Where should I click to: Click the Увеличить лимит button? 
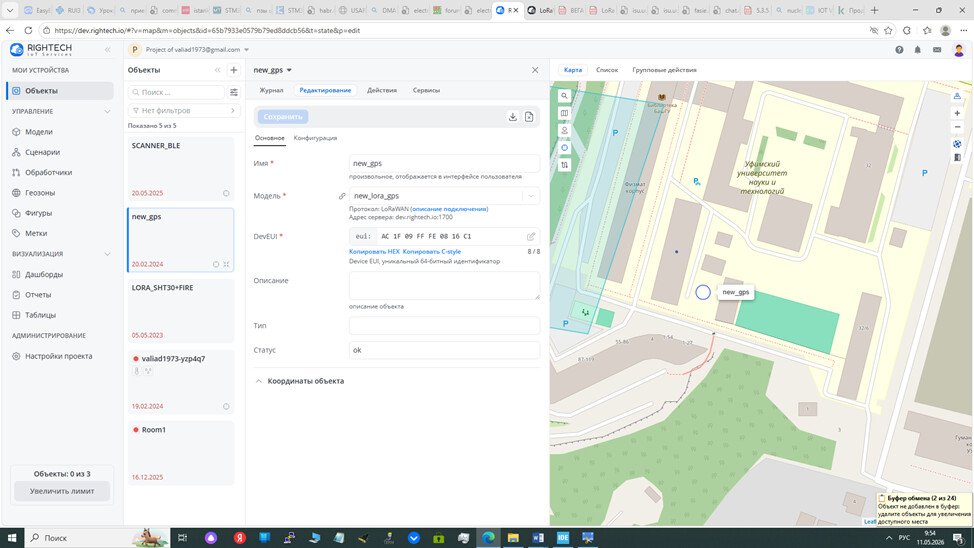(62, 491)
